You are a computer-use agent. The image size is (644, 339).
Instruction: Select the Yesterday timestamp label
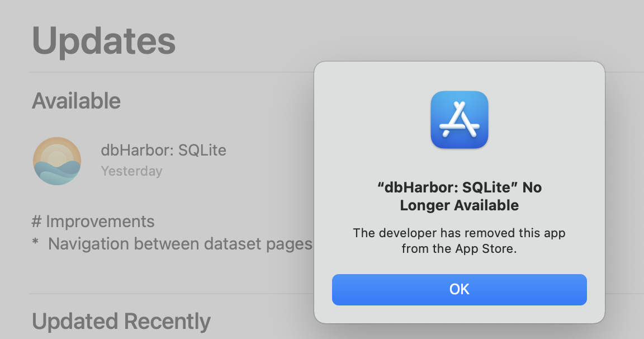click(x=132, y=171)
